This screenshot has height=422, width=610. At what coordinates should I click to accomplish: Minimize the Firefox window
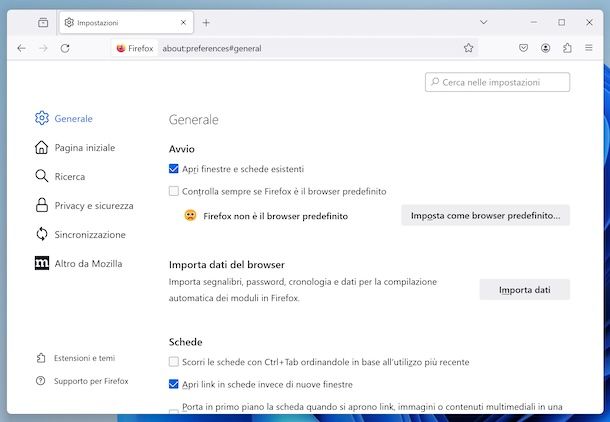(534, 22)
